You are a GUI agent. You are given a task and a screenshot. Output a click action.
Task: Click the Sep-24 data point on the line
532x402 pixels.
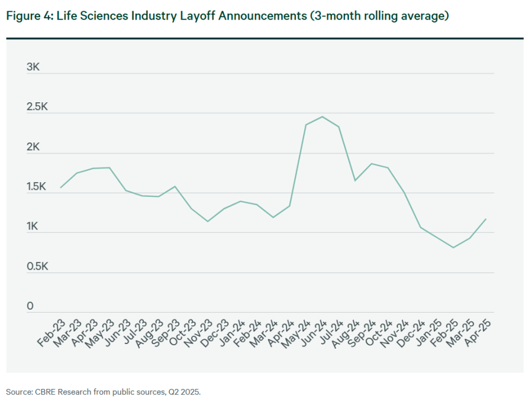click(x=372, y=164)
